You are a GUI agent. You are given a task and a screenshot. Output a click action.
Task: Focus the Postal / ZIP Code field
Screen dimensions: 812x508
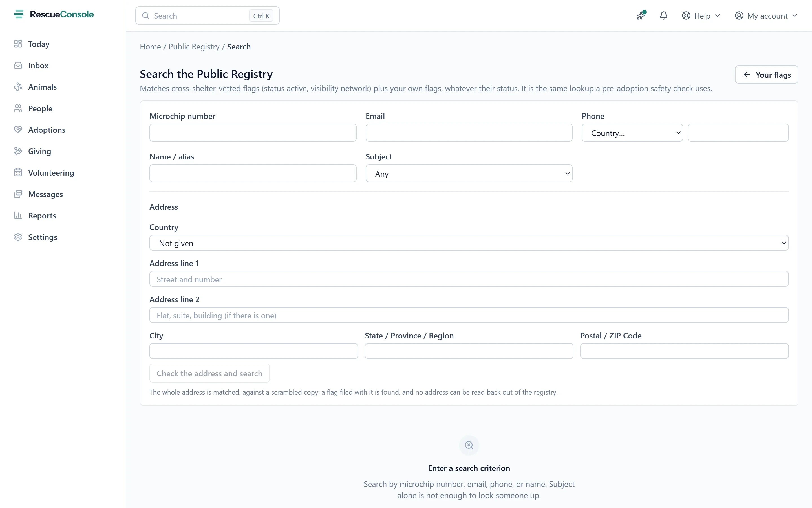click(684, 351)
